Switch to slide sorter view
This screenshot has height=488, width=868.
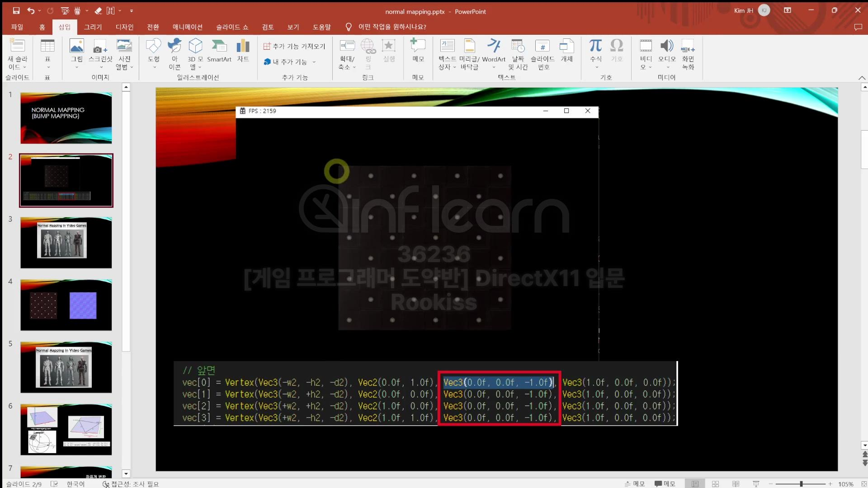click(x=715, y=484)
